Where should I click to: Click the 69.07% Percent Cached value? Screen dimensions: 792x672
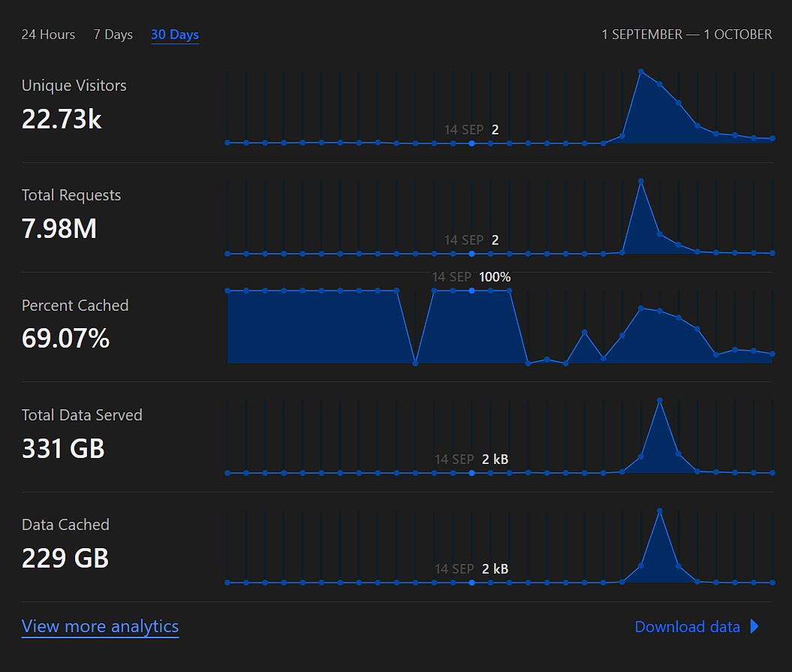(65, 339)
